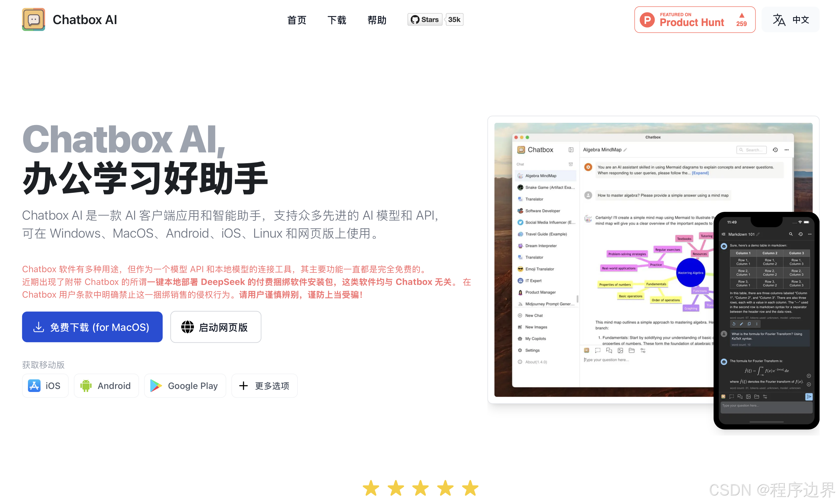The image size is (837, 504).
Task: Click the Android download button
Action: coord(106,386)
